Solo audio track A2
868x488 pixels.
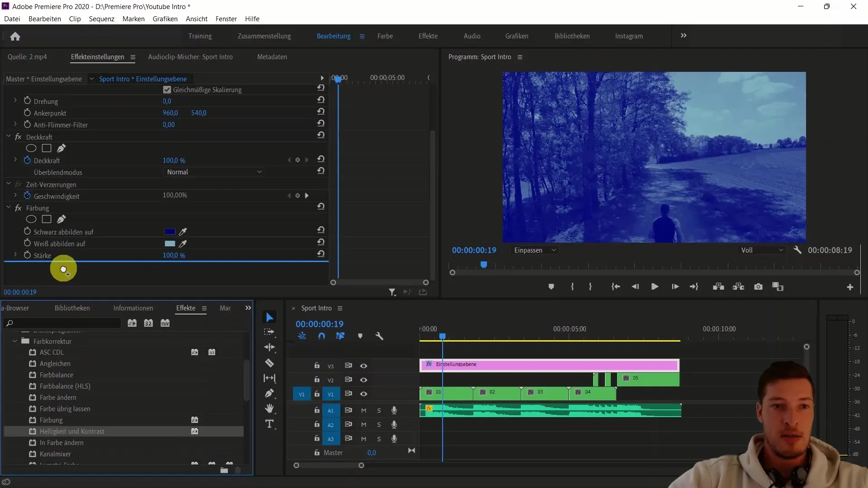point(379,425)
